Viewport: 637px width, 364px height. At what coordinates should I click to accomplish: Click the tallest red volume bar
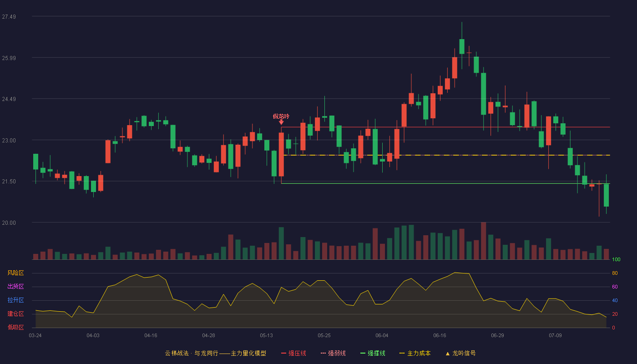483,241
